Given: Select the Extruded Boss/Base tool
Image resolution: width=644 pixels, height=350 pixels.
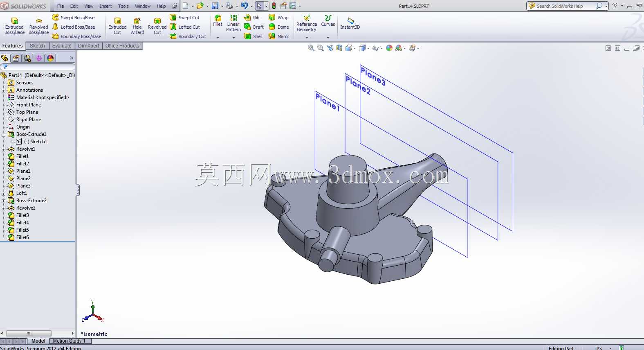Looking at the screenshot, I should coord(14,26).
